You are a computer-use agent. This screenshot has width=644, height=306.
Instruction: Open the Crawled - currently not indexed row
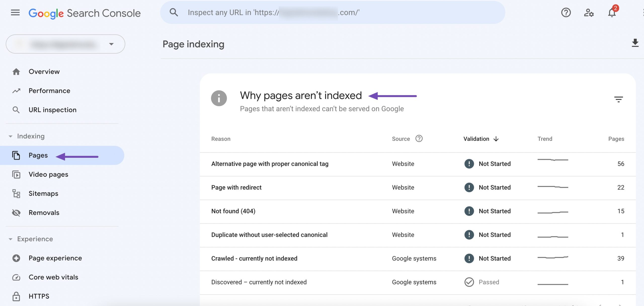tap(254, 258)
